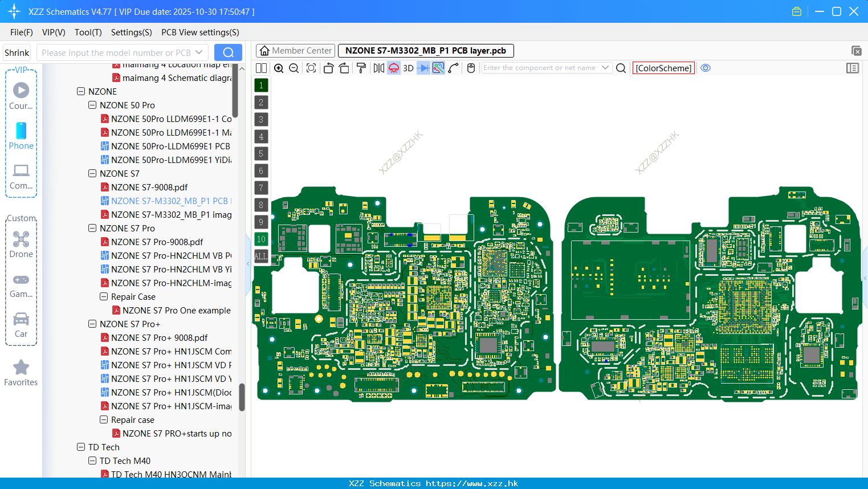Screen dimensions: 868x489
Task: Open the Tool menu
Action: pos(88,32)
